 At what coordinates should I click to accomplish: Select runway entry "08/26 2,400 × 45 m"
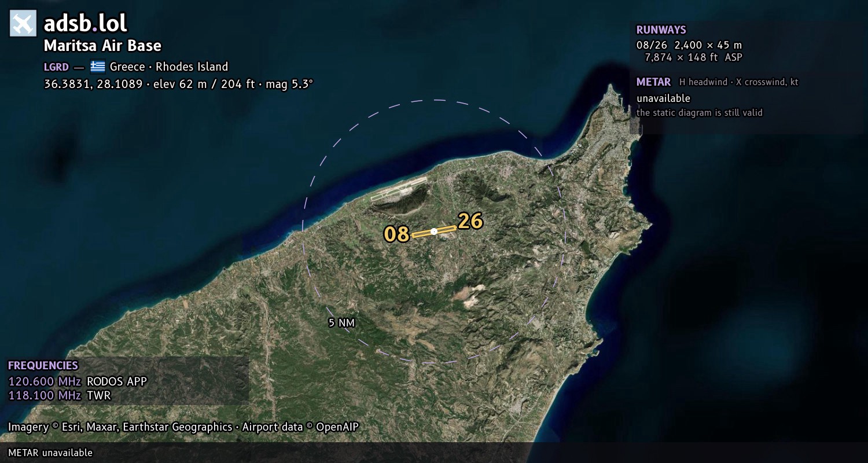click(689, 45)
